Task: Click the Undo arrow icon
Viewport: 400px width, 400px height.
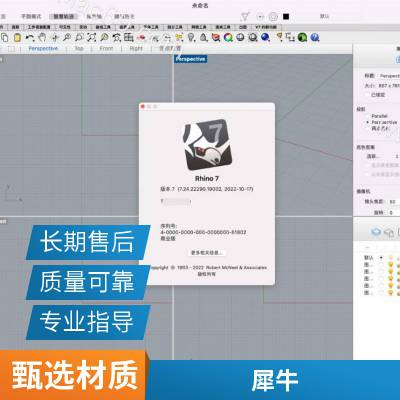Action: [30, 37]
